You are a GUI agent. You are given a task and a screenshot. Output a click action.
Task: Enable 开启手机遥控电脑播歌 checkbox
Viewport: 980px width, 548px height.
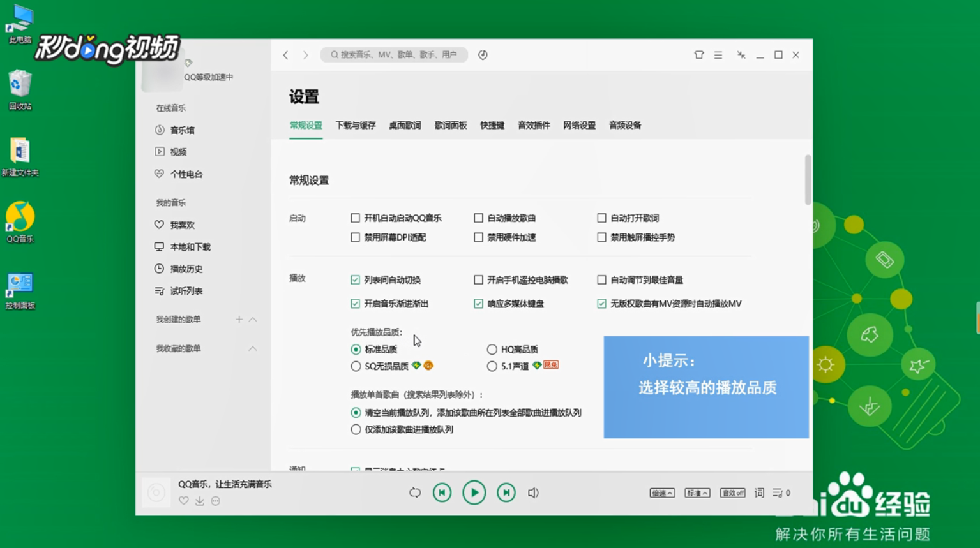[478, 280]
